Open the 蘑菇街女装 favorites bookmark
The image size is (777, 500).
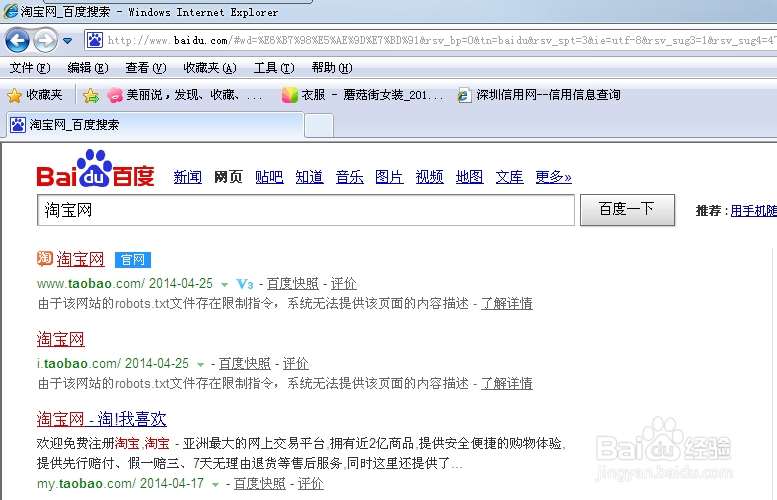tap(362, 95)
